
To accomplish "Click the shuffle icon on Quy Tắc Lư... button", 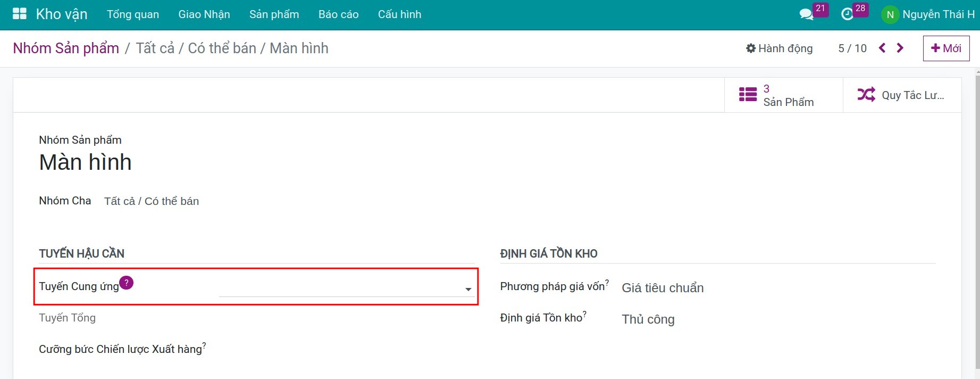I will 867,94.
